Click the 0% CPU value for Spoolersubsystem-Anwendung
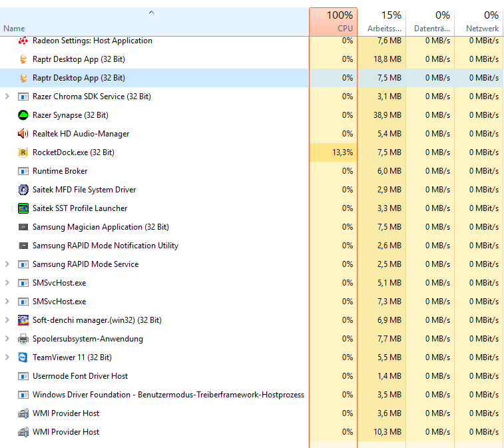The height and width of the screenshot is (448, 504). tap(348, 339)
